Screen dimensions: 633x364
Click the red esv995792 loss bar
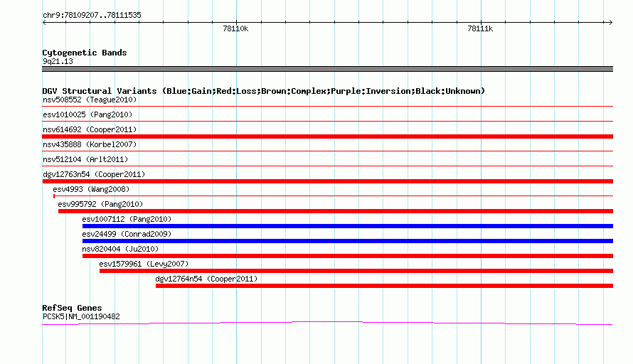point(336,211)
